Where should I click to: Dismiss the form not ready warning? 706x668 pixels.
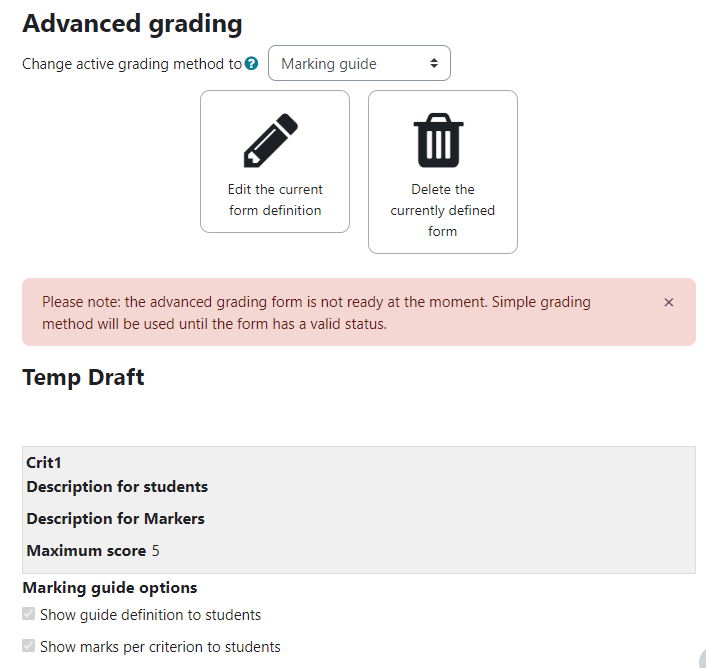(669, 302)
